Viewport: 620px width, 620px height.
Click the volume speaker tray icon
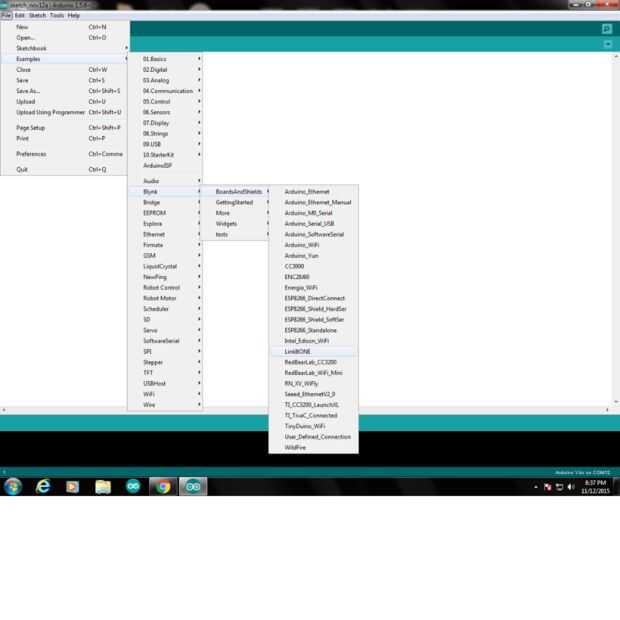click(571, 487)
